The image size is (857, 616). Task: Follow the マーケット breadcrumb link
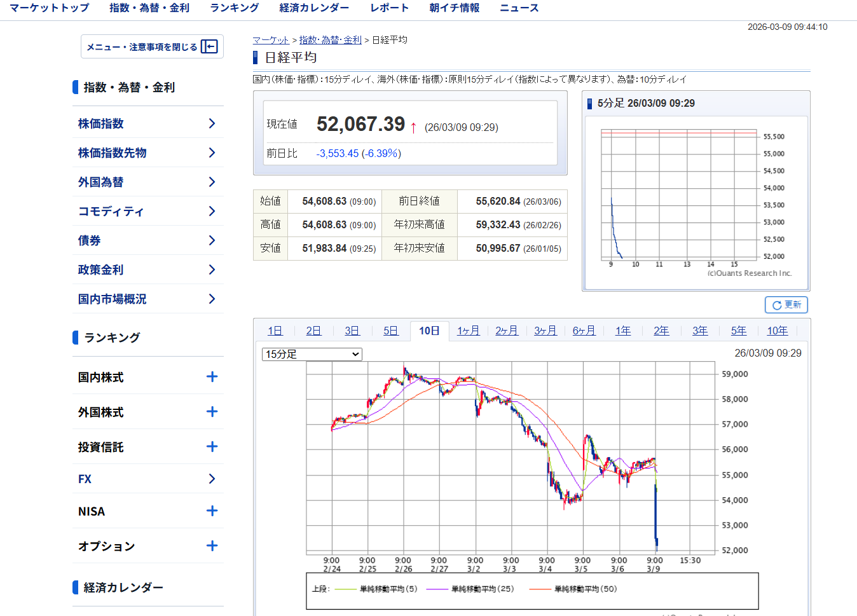click(271, 40)
